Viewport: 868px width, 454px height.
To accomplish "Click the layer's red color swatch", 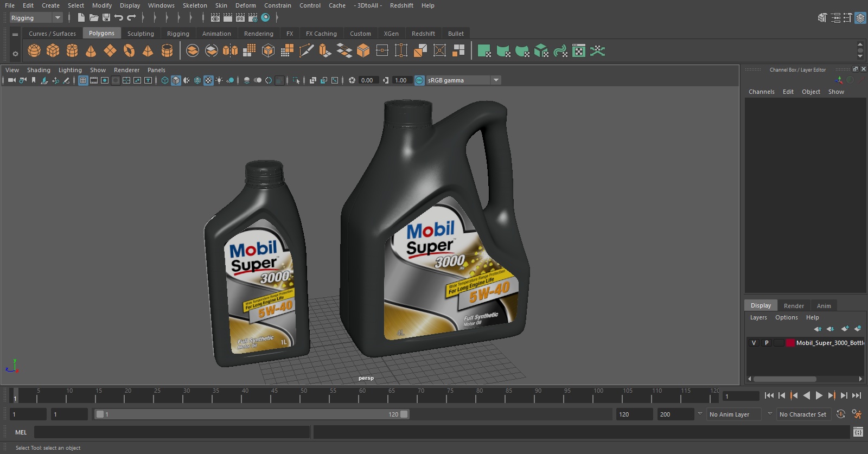I will [790, 343].
